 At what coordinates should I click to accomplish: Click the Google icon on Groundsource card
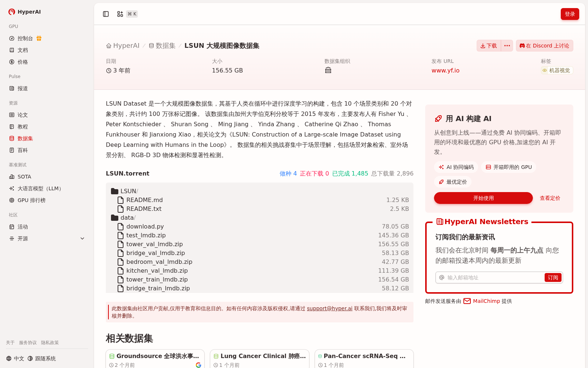point(198,365)
